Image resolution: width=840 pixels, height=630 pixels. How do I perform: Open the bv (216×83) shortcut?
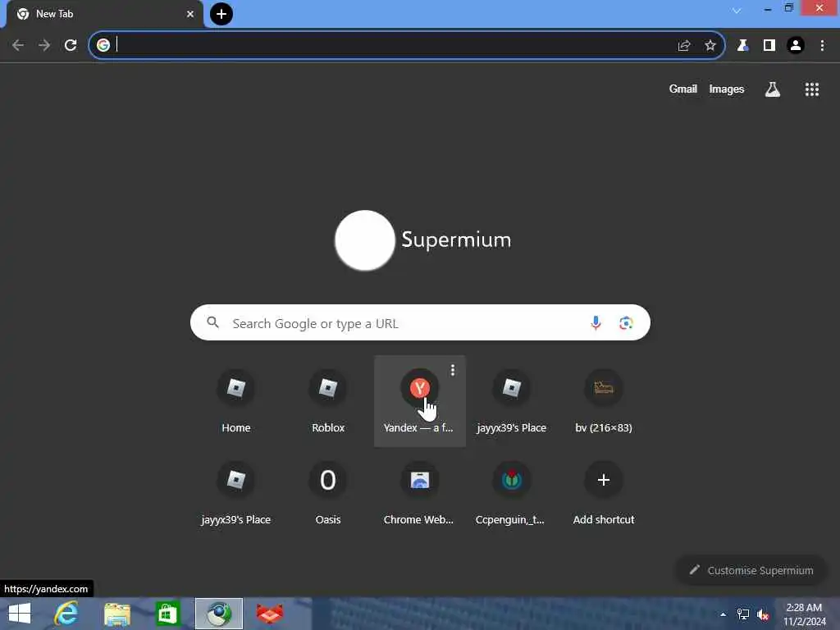tap(603, 401)
